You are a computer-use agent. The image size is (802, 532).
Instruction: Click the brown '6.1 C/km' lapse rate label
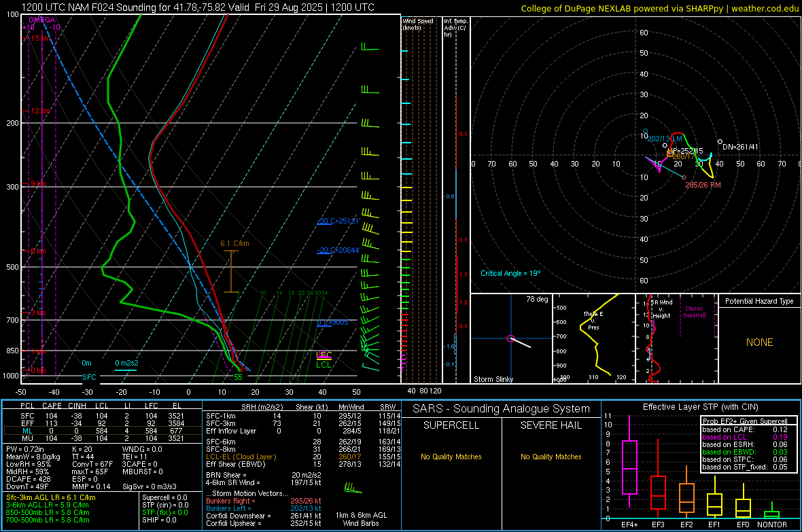(234, 243)
